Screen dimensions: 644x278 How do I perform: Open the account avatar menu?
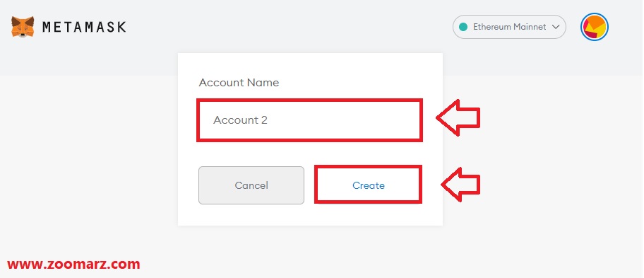pyautogui.click(x=595, y=27)
